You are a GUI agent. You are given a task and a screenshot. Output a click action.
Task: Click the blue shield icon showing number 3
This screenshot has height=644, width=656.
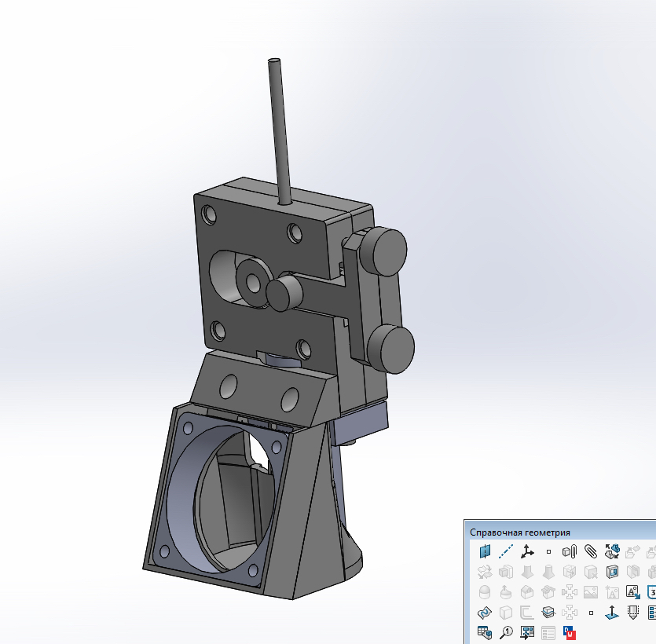654,591
